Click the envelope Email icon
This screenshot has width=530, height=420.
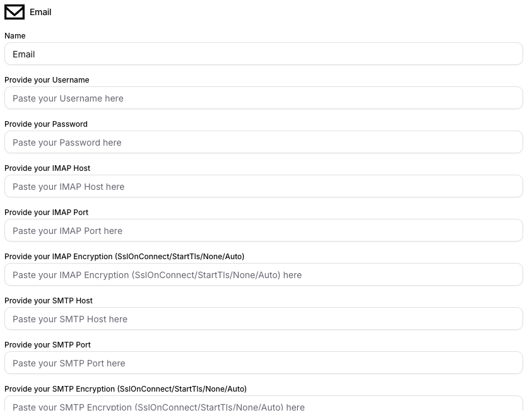[x=14, y=11]
